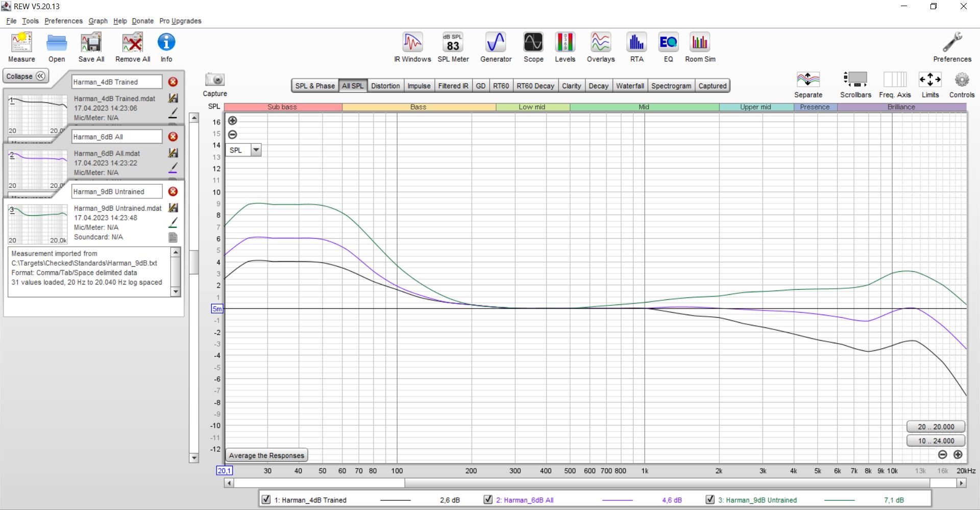Change Harman_9dB Untrained trace colour
The width and height of the screenshot is (980, 510).
click(x=173, y=222)
